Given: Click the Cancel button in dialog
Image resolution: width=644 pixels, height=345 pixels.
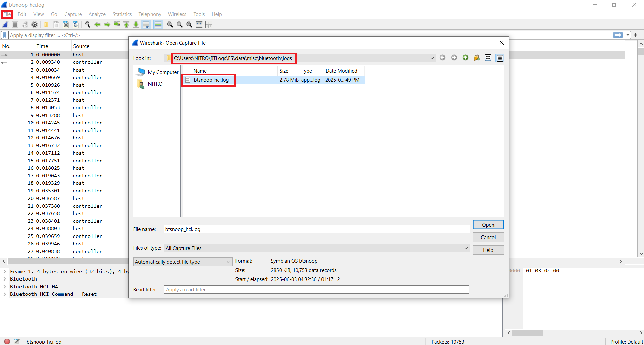Looking at the screenshot, I should [x=488, y=237].
